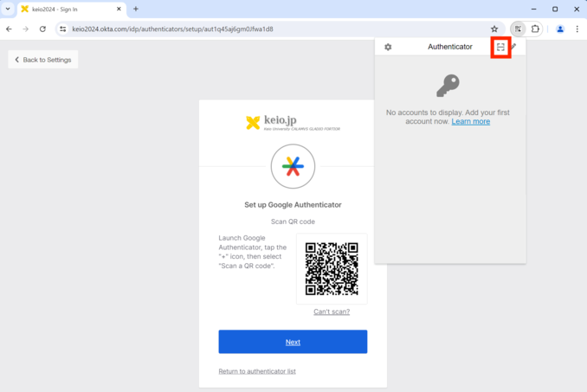The height and width of the screenshot is (392, 587).
Task: Open the Chrome three-dot menu
Action: [577, 29]
